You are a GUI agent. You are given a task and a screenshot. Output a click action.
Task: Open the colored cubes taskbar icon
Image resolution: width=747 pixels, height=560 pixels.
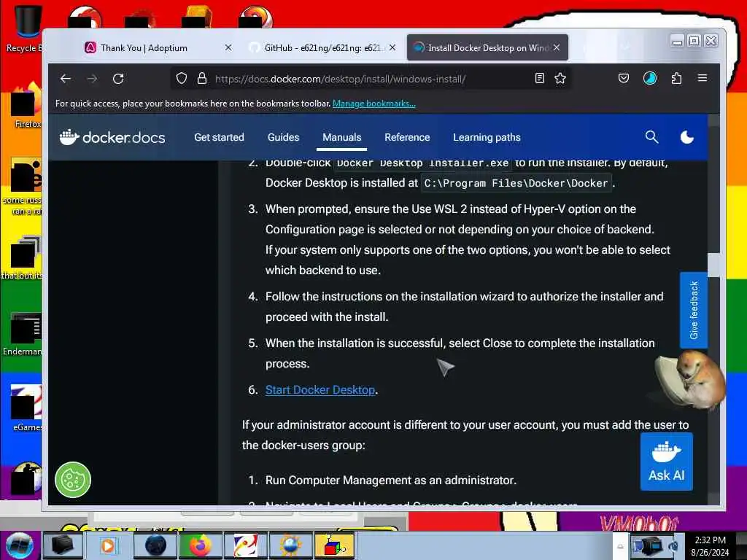click(334, 545)
